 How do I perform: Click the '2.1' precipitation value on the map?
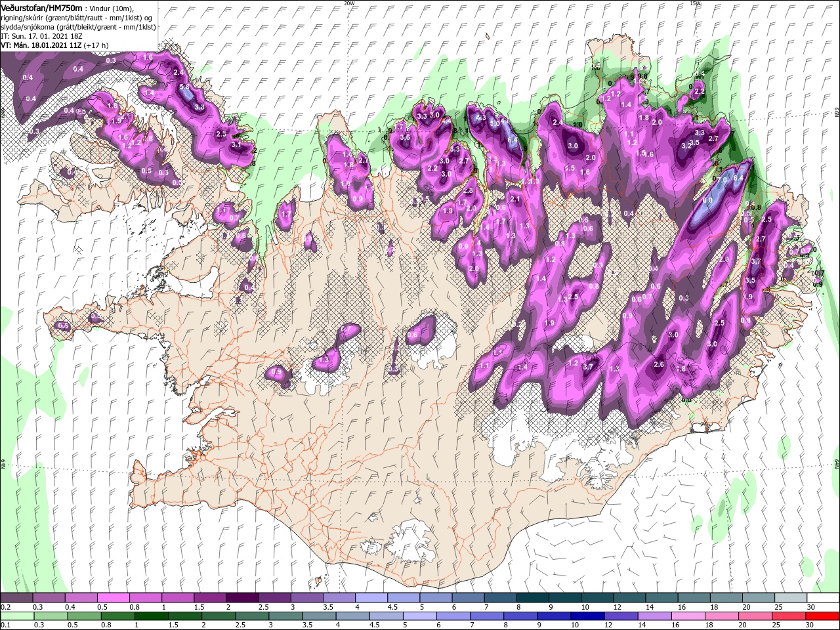(515, 199)
